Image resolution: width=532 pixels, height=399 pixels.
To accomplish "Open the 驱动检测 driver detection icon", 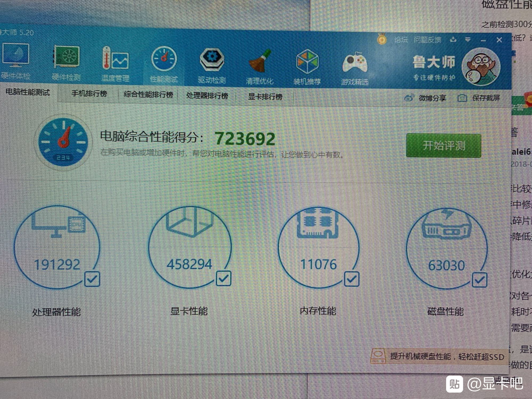I will click(x=212, y=60).
